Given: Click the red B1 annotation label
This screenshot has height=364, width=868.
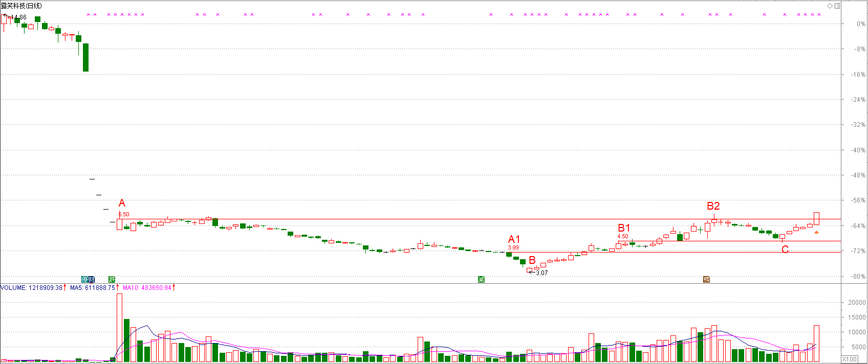Looking at the screenshot, I should tap(624, 228).
